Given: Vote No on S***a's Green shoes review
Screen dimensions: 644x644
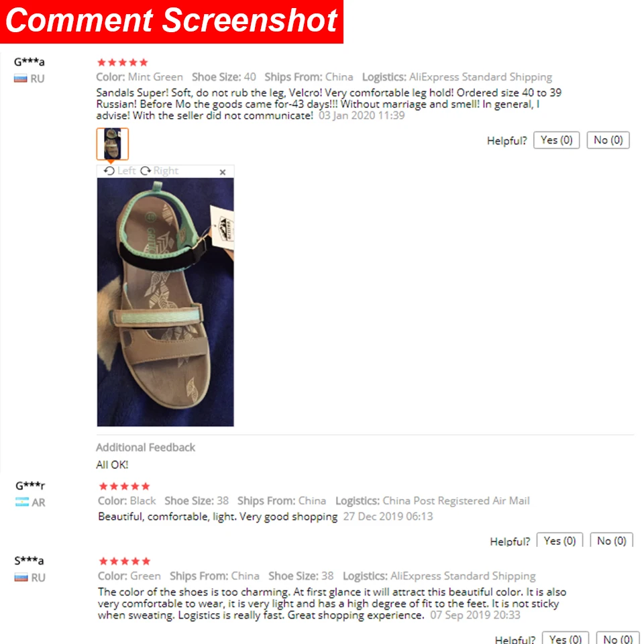Looking at the screenshot, I should coord(617,638).
